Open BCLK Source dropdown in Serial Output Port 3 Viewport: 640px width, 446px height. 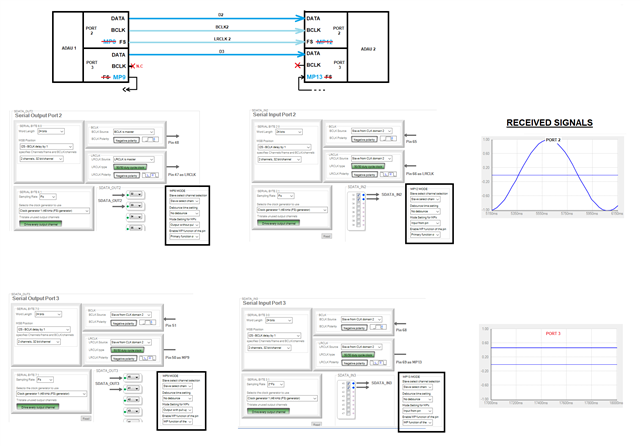pos(131,315)
